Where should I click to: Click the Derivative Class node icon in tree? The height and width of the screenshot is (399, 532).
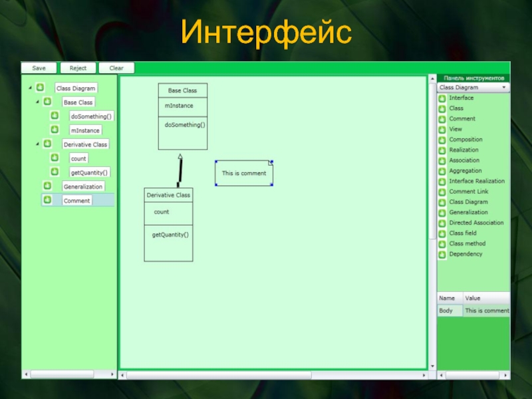coord(47,144)
